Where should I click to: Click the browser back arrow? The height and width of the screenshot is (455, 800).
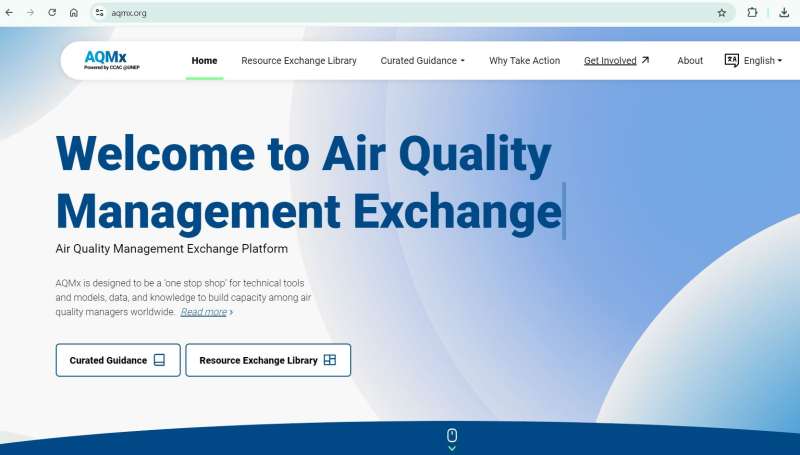point(10,13)
